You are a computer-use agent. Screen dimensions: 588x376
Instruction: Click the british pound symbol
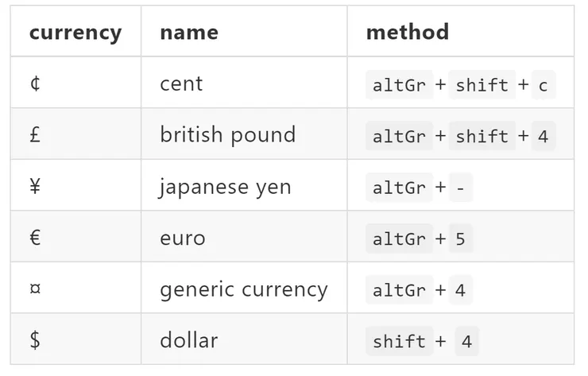click(35, 135)
